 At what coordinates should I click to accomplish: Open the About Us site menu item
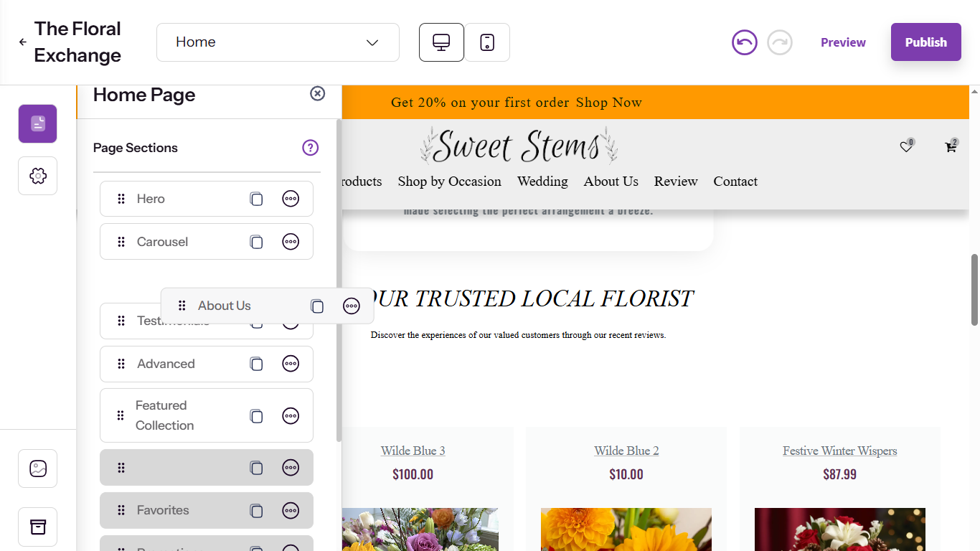tap(611, 182)
